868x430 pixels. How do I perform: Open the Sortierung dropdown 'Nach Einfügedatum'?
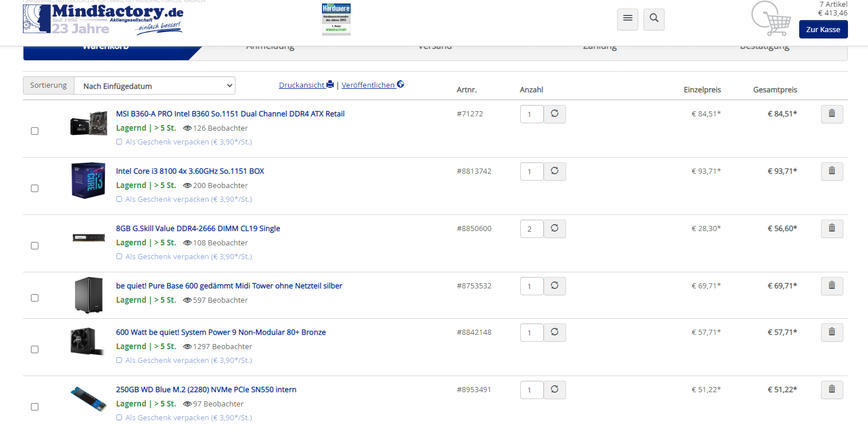pyautogui.click(x=155, y=85)
